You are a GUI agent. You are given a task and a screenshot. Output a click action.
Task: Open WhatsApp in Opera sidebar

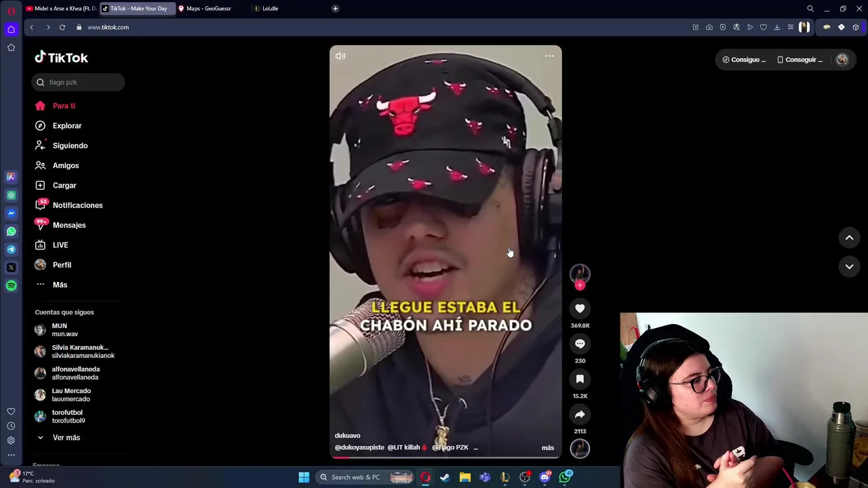[11, 231]
